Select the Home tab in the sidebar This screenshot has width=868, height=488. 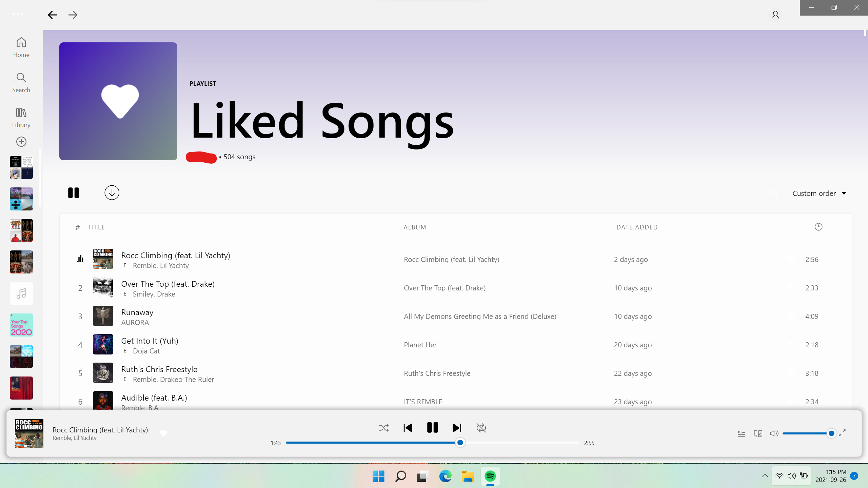point(21,47)
